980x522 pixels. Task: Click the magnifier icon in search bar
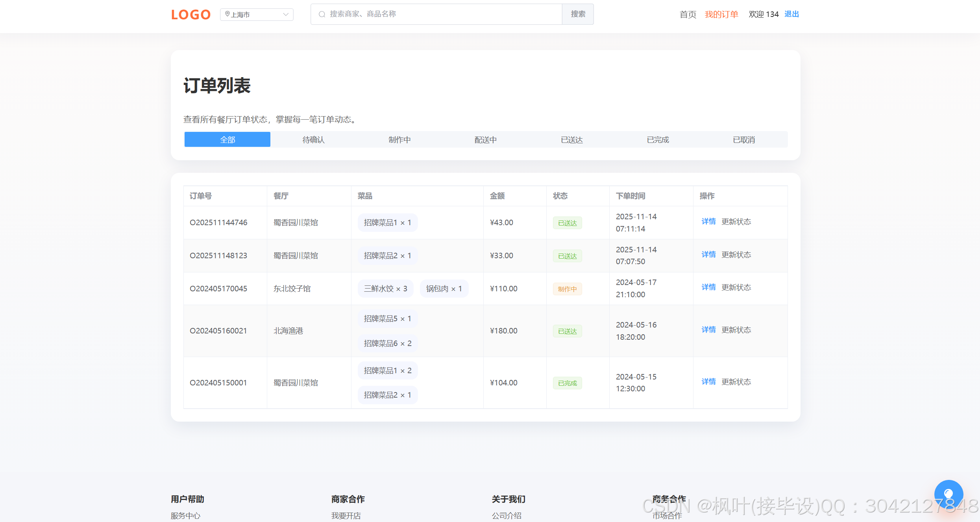[x=322, y=14]
